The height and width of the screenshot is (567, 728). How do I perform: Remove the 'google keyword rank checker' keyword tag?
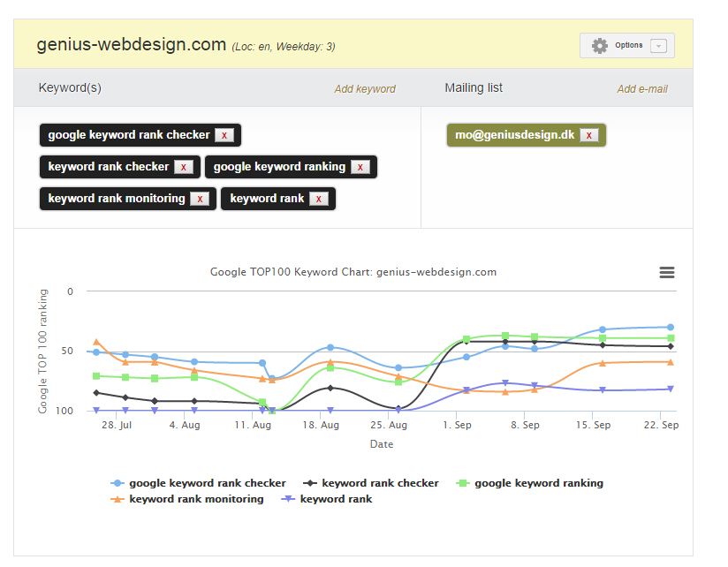[x=224, y=135]
